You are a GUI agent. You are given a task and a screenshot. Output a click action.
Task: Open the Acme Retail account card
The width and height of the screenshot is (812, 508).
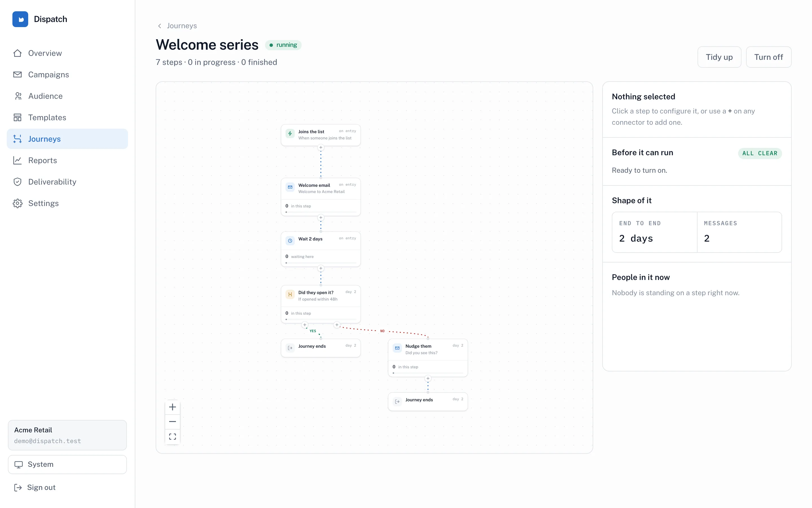click(67, 435)
